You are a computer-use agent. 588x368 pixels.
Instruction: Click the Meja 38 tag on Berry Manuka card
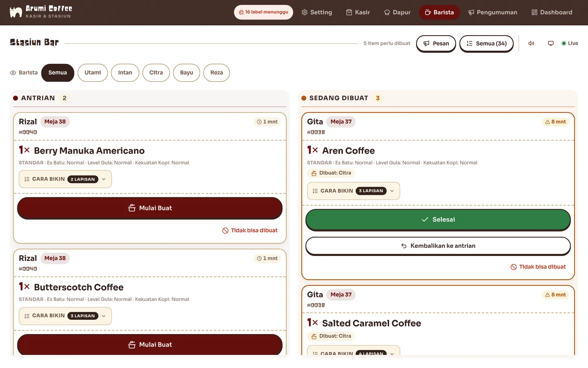[55, 122]
